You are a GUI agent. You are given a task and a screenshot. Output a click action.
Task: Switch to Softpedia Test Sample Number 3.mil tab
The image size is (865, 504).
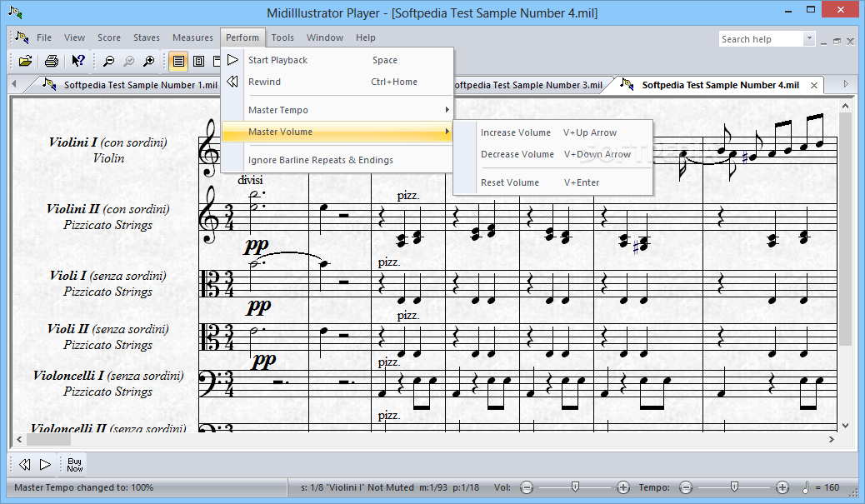pyautogui.click(x=528, y=85)
